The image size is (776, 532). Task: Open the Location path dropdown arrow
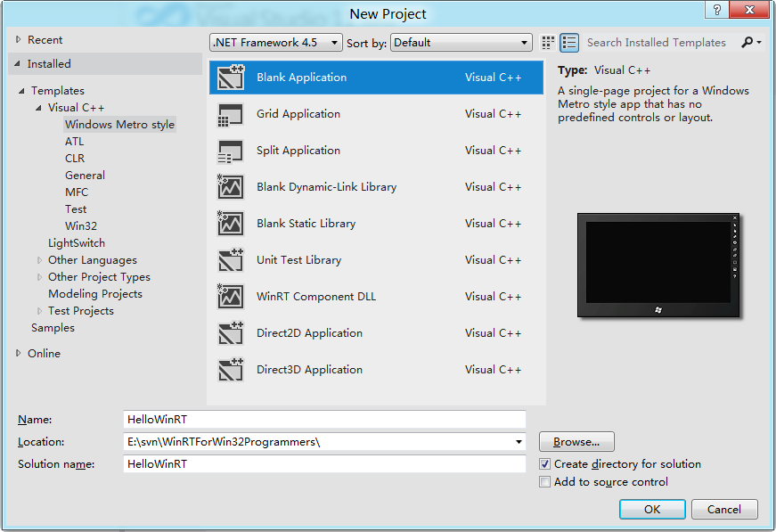(x=519, y=442)
